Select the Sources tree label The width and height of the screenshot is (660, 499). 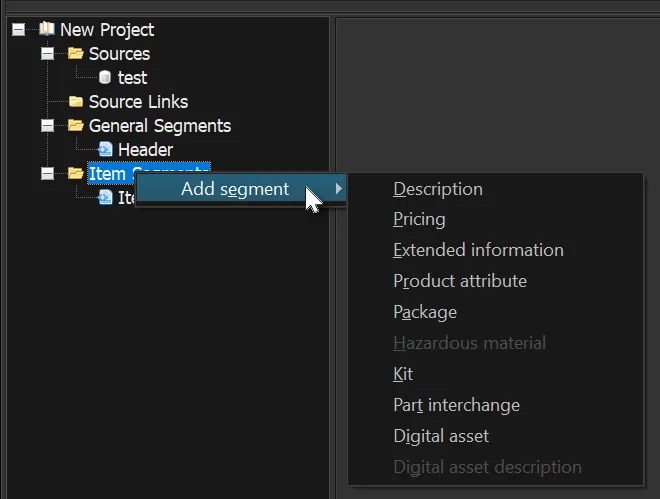[120, 54]
